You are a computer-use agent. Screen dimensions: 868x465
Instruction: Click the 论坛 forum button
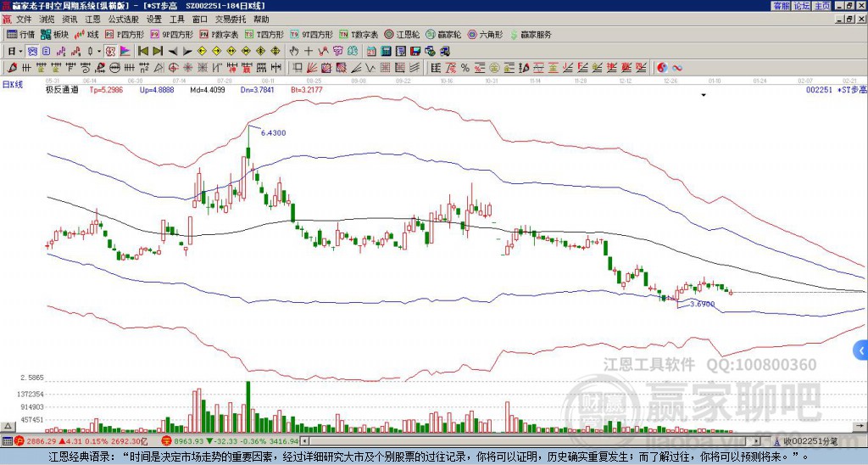tap(801, 6)
